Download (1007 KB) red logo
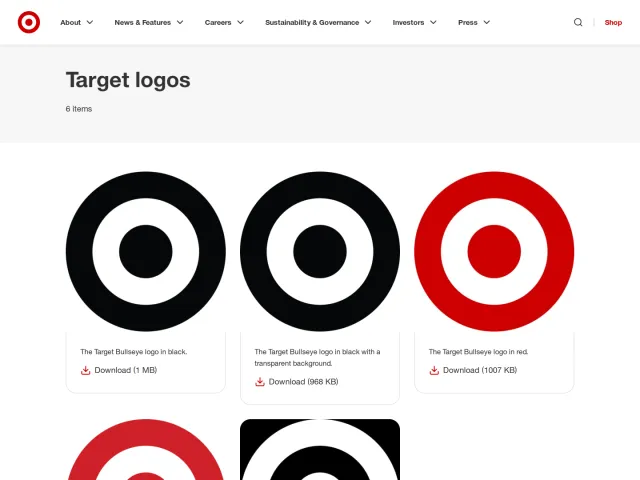Image resolution: width=640 pixels, height=480 pixels. [x=480, y=370]
